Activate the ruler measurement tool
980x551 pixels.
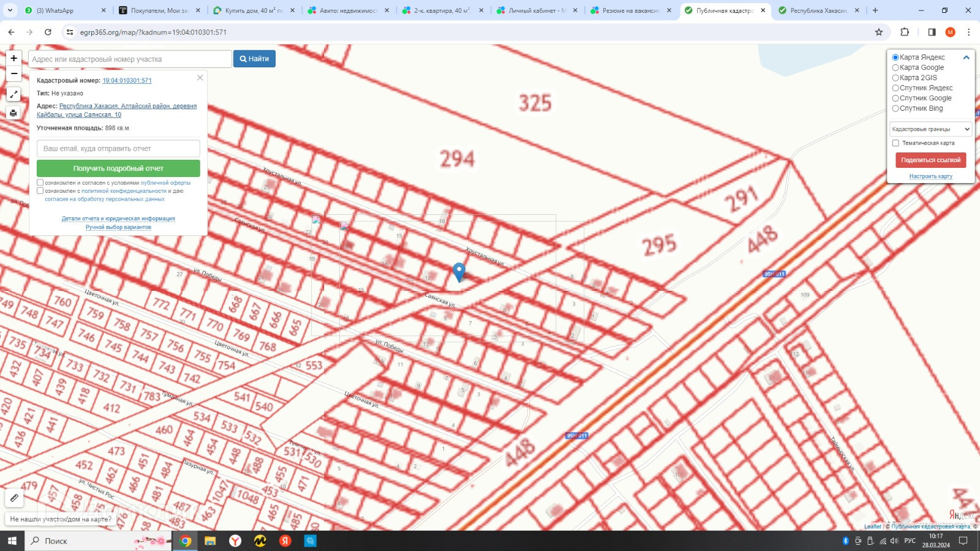14,498
